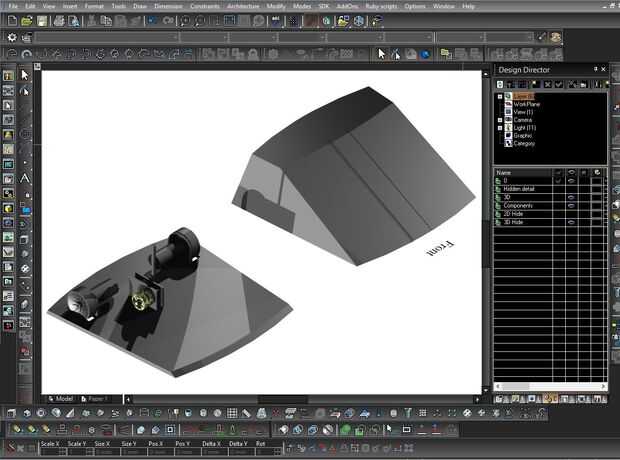The height and width of the screenshot is (460, 620).
Task: Click the blue 3D wireframe cube icon
Action: (x=359, y=21)
